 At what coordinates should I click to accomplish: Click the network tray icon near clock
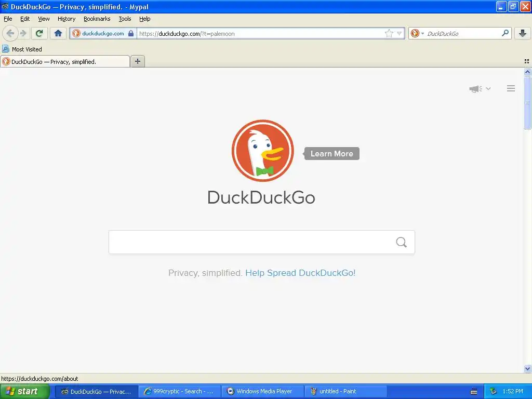point(493,391)
